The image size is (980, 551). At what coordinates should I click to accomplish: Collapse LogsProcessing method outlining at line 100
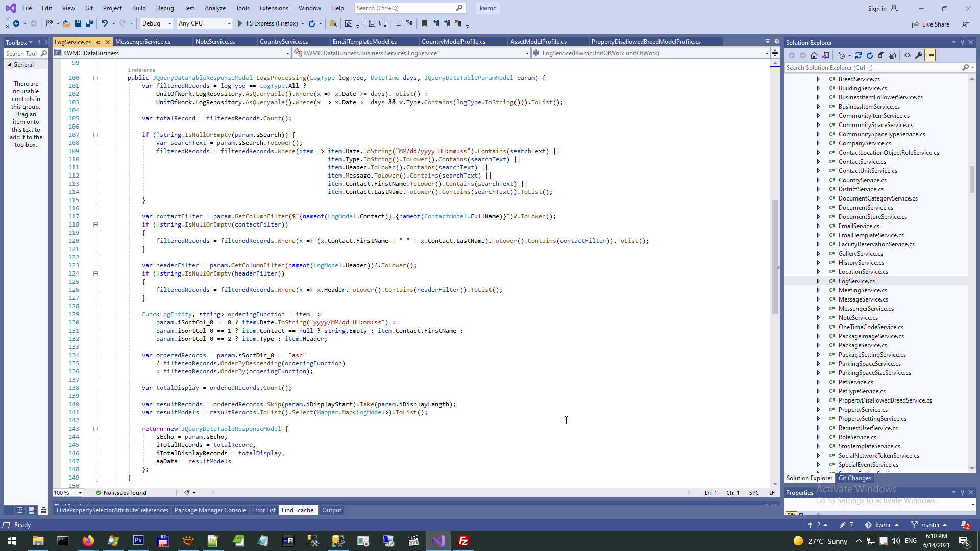pyautogui.click(x=95, y=78)
